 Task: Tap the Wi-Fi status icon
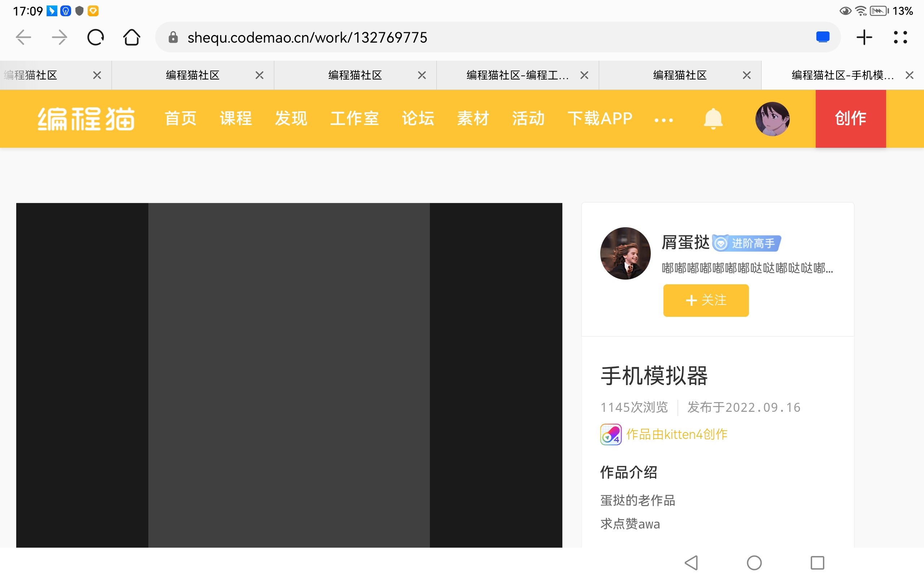[x=860, y=11]
